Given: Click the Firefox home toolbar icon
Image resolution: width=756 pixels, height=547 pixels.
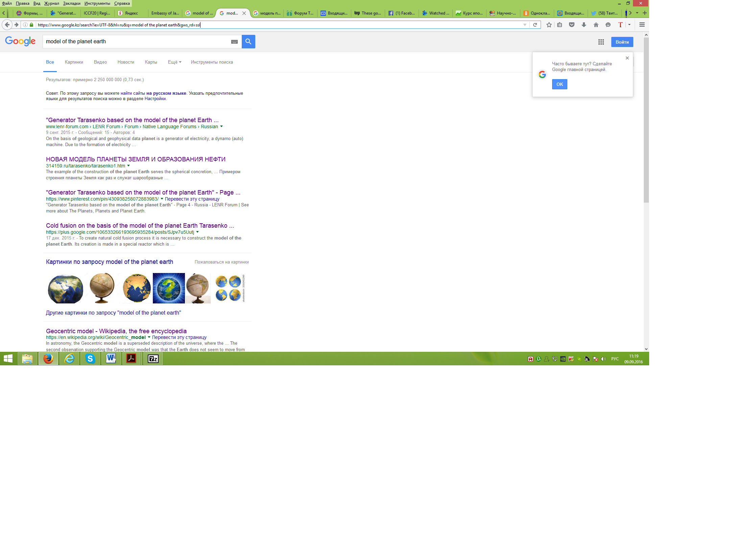Looking at the screenshot, I should coord(596,25).
